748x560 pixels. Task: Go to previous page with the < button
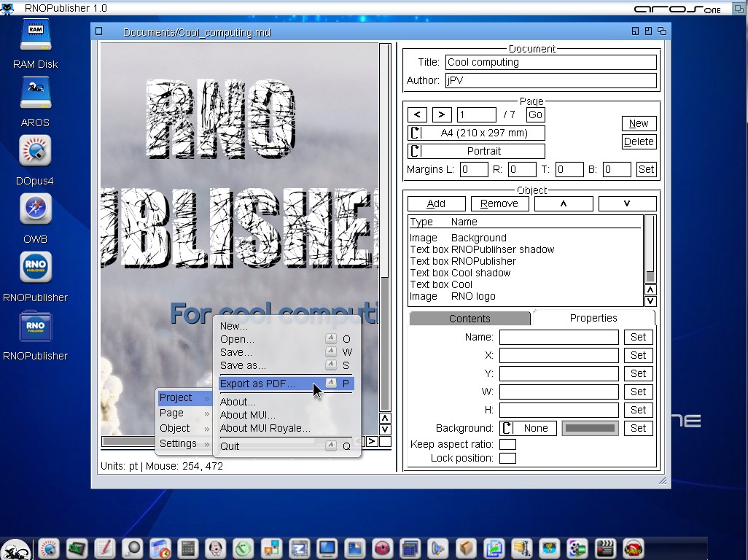pyautogui.click(x=417, y=114)
